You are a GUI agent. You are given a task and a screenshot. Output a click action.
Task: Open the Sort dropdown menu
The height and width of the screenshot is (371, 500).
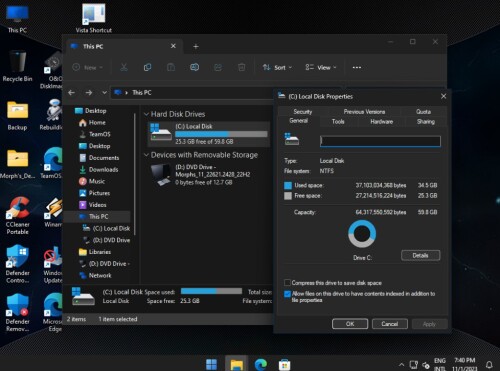pos(277,67)
